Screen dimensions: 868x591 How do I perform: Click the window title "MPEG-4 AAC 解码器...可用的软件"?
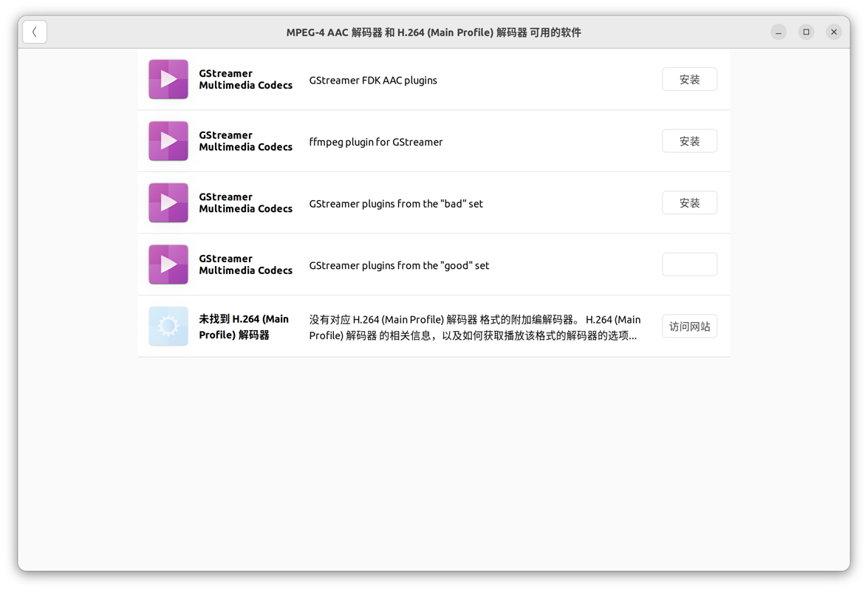click(434, 33)
